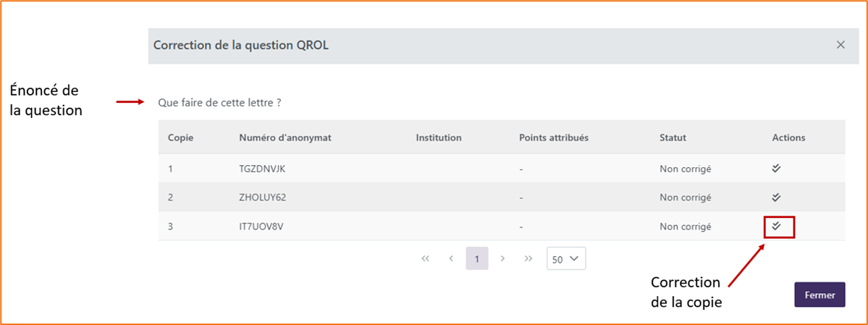Viewport: 868px width, 325px height.
Task: Click the Fermer button
Action: click(x=819, y=295)
